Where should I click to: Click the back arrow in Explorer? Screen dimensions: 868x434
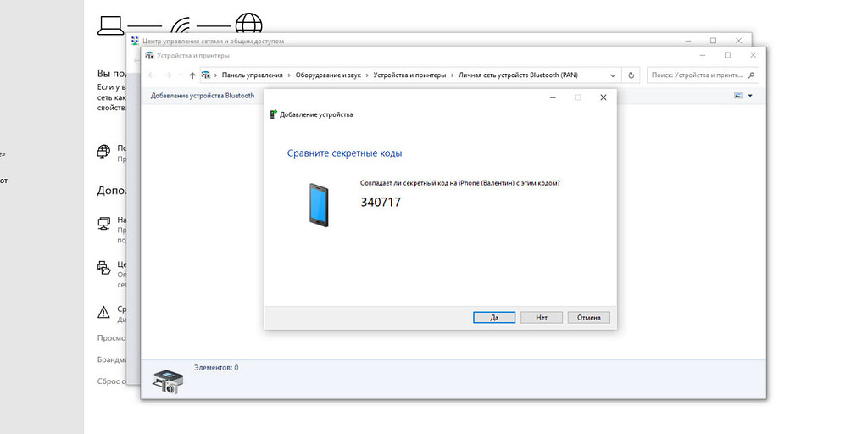(x=152, y=75)
